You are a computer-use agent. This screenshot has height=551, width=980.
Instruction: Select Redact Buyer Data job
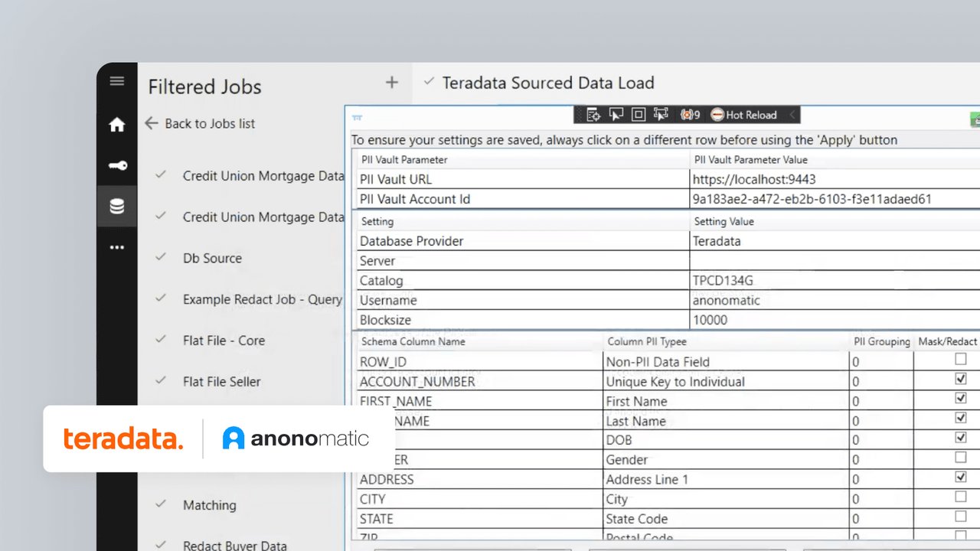pos(234,546)
